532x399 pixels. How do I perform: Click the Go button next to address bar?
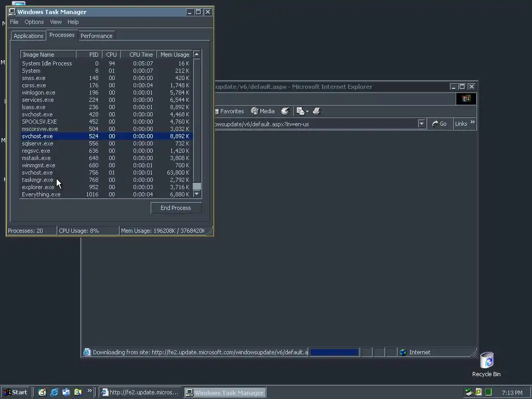(440, 124)
